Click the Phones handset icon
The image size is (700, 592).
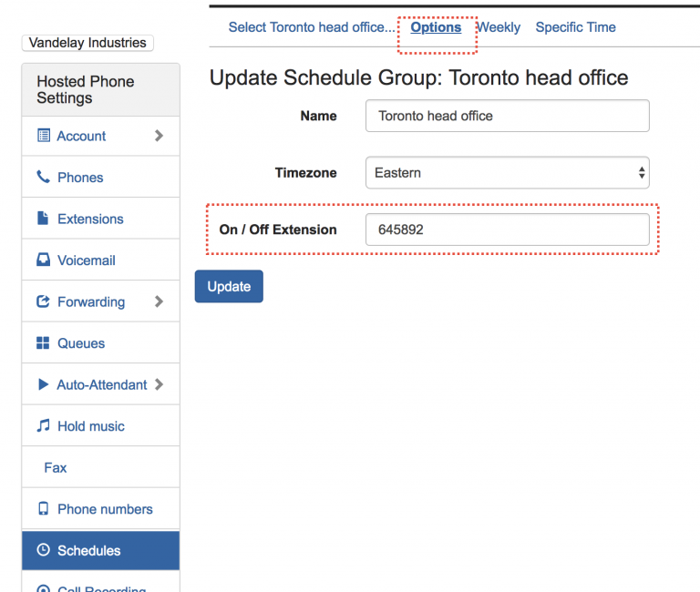(x=43, y=177)
